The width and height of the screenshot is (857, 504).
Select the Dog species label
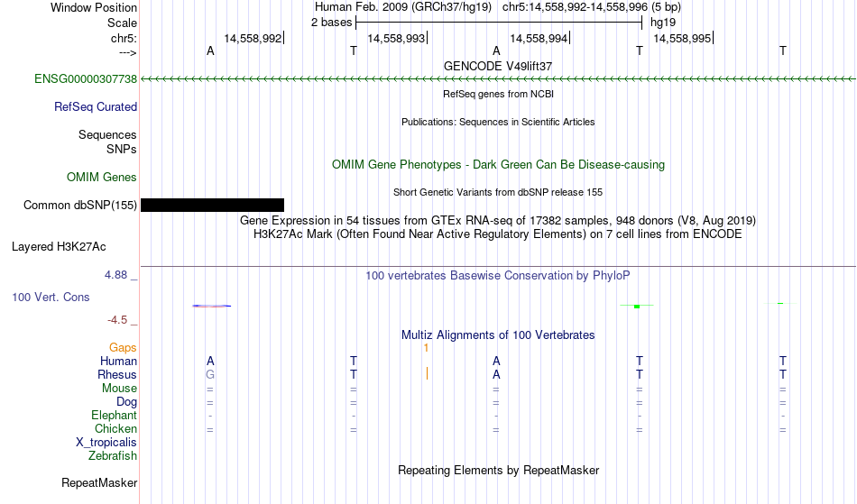click(127, 402)
